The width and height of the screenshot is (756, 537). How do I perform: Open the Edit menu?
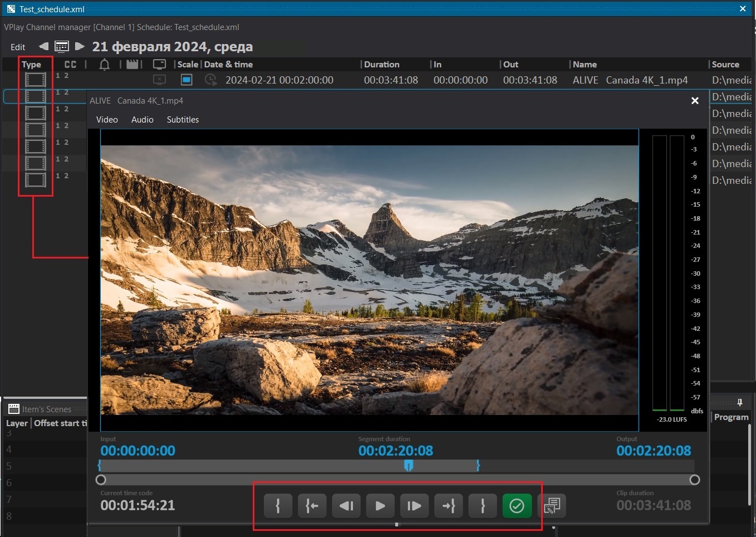point(18,47)
